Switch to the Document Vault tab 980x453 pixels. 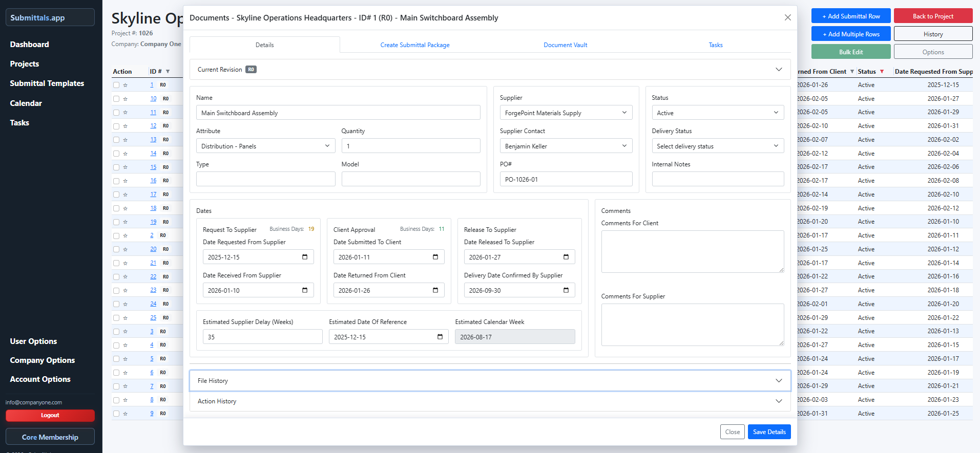point(565,45)
